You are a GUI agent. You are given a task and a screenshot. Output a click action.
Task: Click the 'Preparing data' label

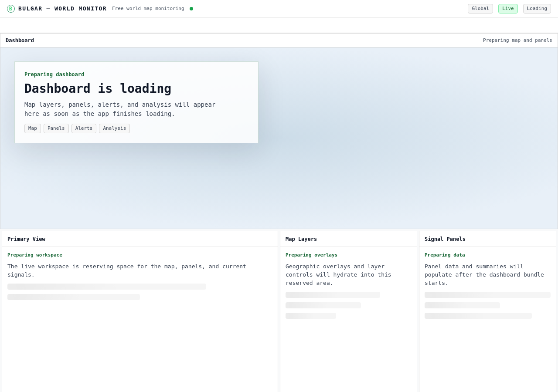pyautogui.click(x=445, y=255)
